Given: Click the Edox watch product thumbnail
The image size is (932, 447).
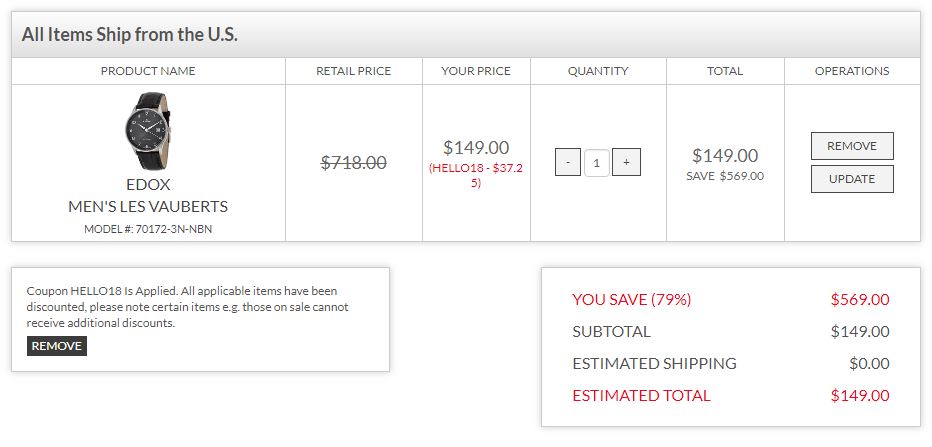Looking at the screenshot, I should pos(148,131).
